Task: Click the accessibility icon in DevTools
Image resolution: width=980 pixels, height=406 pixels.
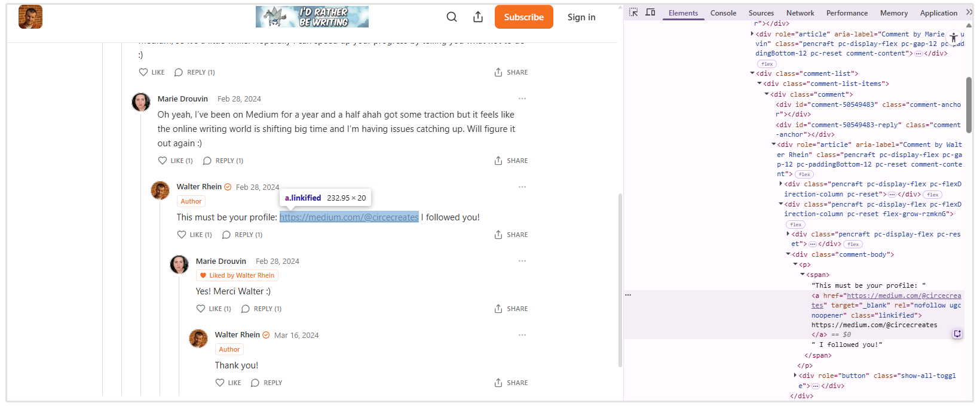Action: pos(954,38)
